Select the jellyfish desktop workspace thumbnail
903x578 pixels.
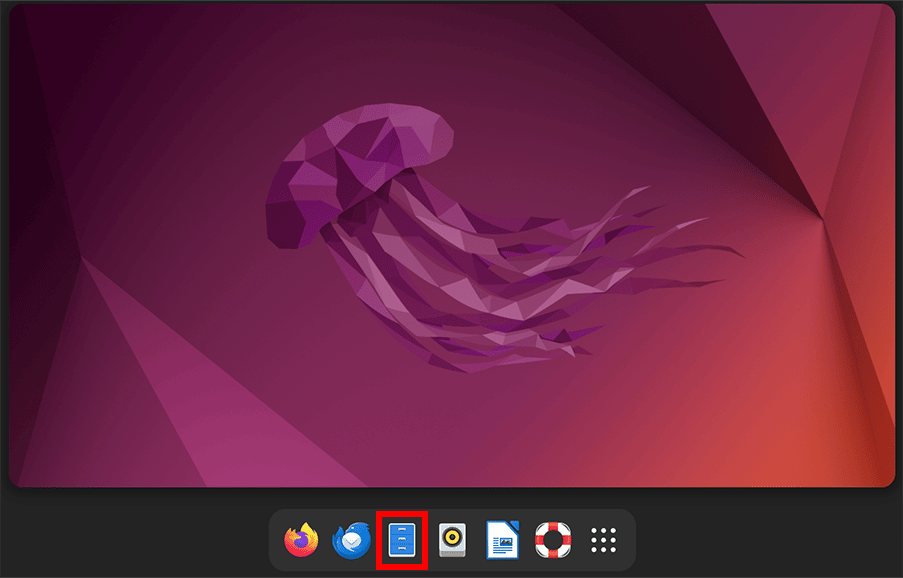452,245
